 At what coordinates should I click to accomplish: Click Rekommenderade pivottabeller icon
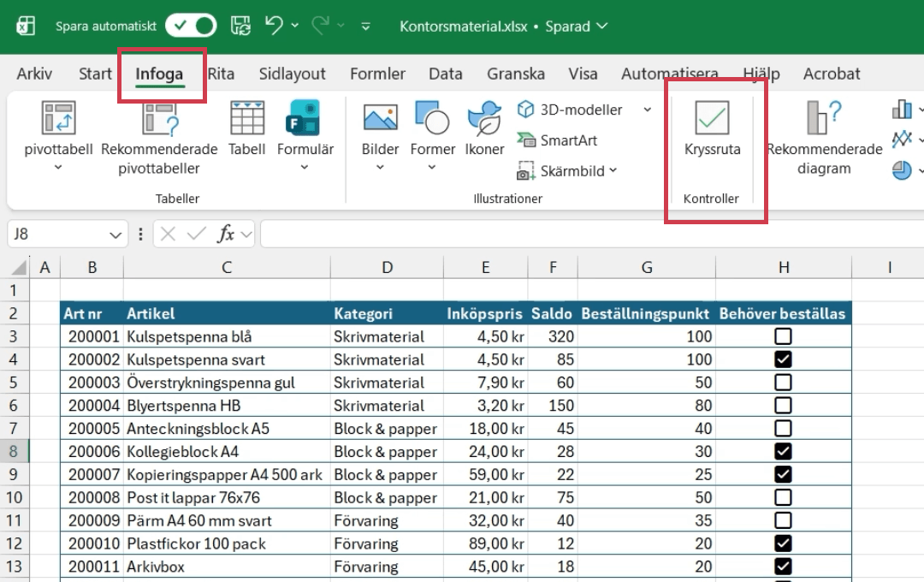[159, 120]
